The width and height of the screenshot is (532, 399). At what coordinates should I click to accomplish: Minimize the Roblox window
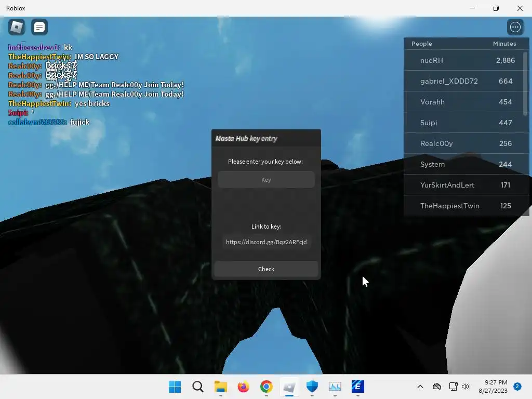[472, 8]
